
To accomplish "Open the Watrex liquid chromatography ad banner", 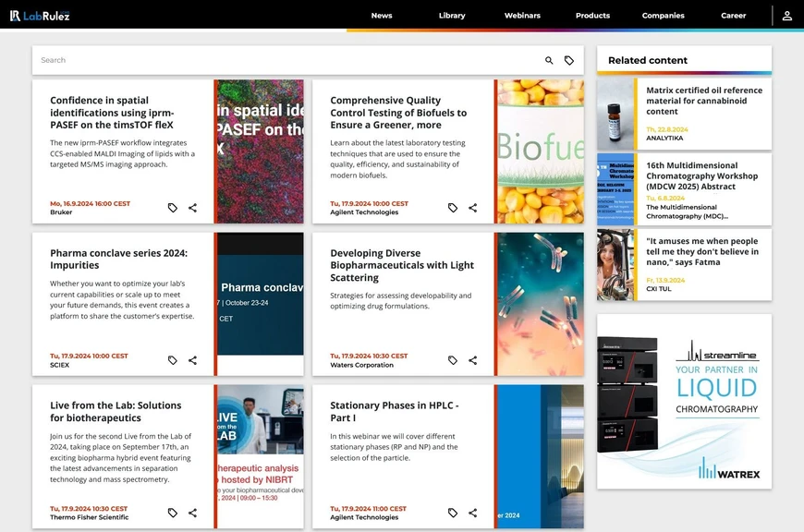I will [684, 401].
